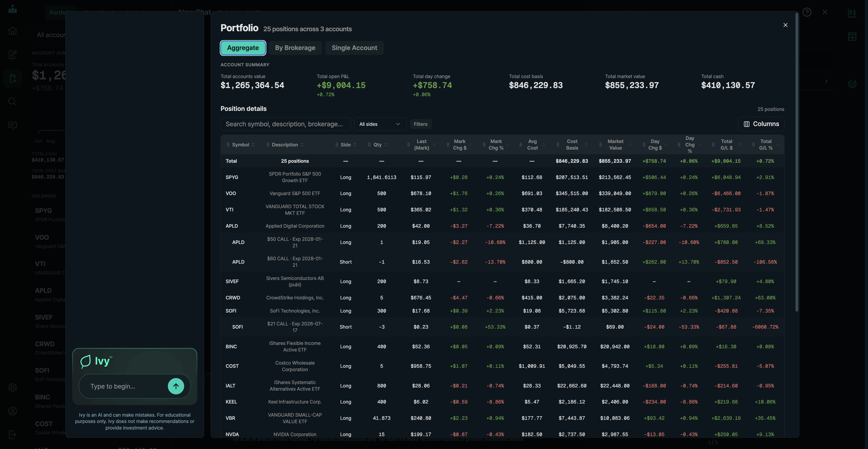868x449 pixels.
Task: Open the portfolio icon in left sidebar
Action: [12, 79]
